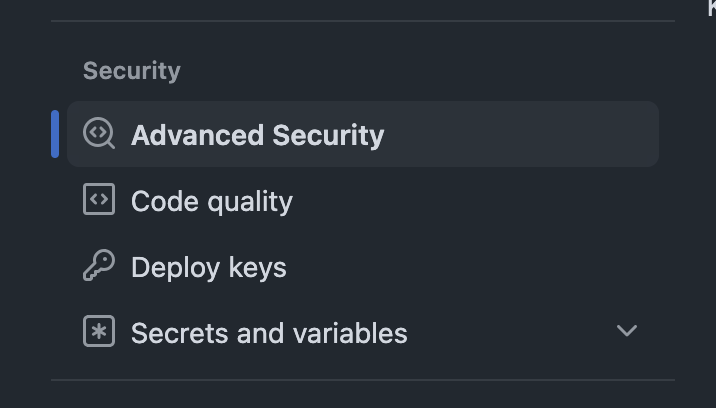Click empty space right of Code quality

click(x=470, y=201)
